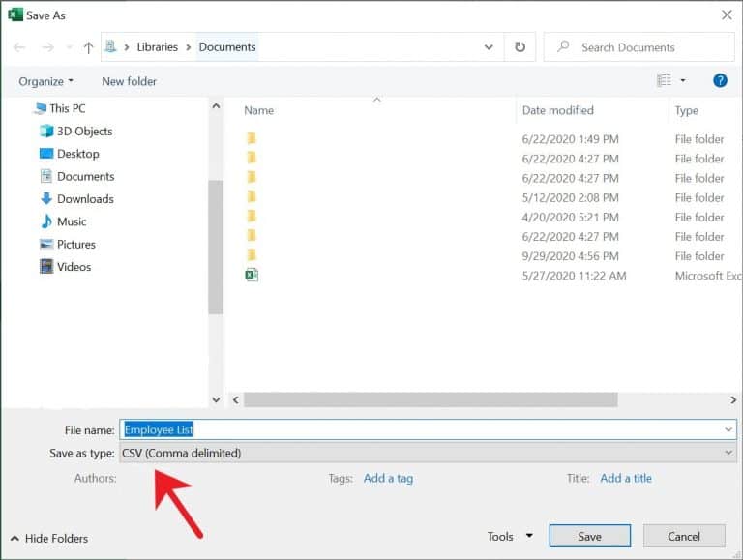
Task: Collapse the panel with Hide Folders
Action: pos(48,539)
